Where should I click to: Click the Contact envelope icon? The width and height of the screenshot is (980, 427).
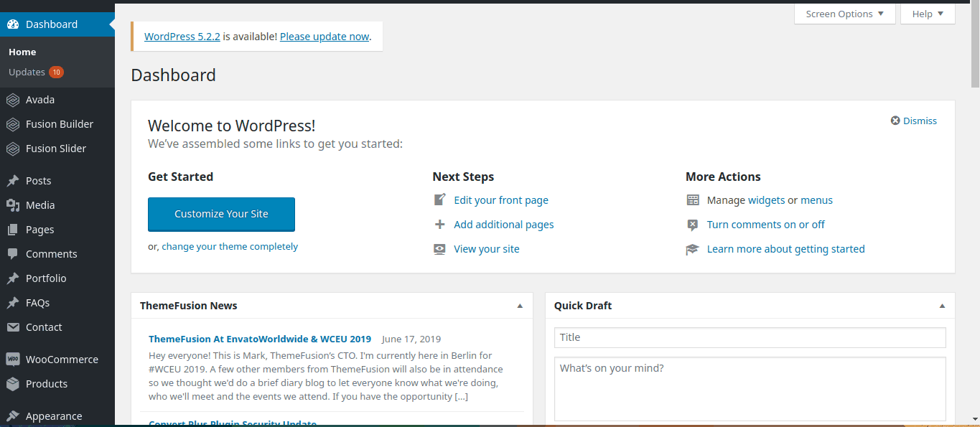coord(13,327)
